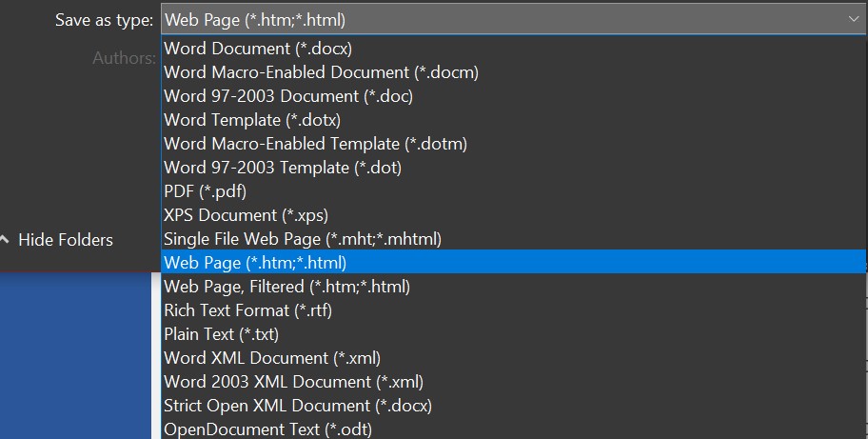Viewport: 868px width, 439px height.
Task: Collapse the Save as type dropdown arrow
Action: (x=852, y=18)
